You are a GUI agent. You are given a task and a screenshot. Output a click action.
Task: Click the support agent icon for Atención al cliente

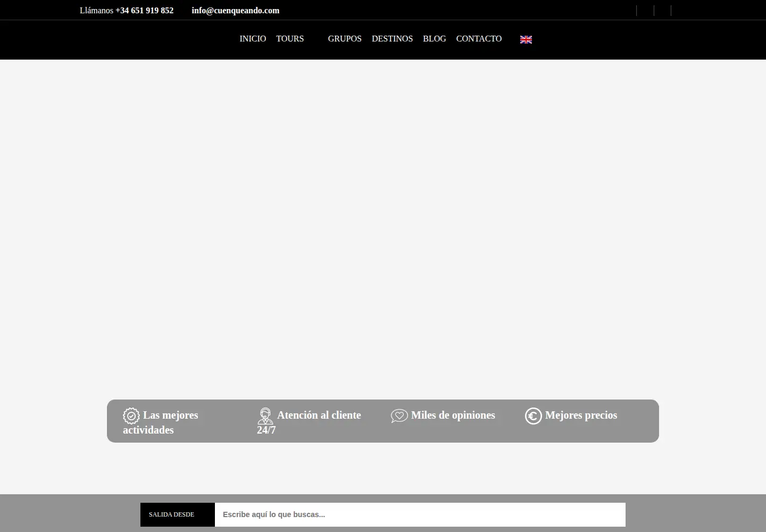click(x=265, y=416)
